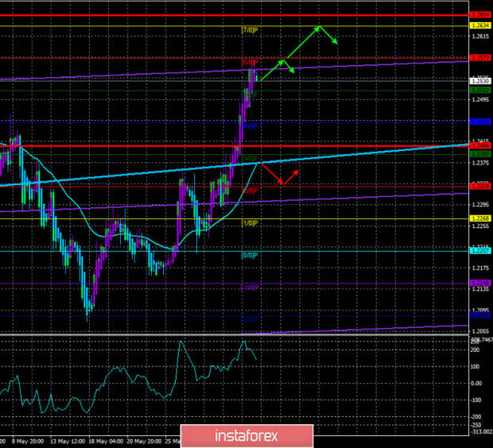Click the white 1.2530 current price tag
The image size is (493, 448).
point(479,80)
